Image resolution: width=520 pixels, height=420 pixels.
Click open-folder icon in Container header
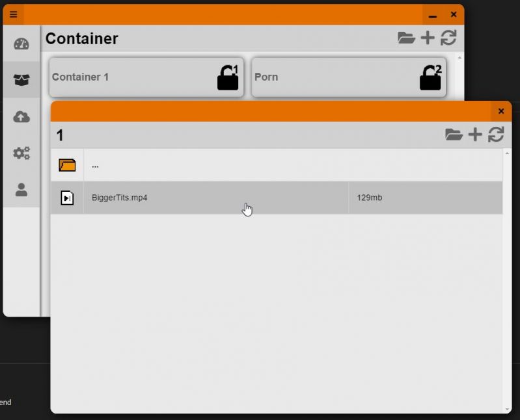click(406, 38)
